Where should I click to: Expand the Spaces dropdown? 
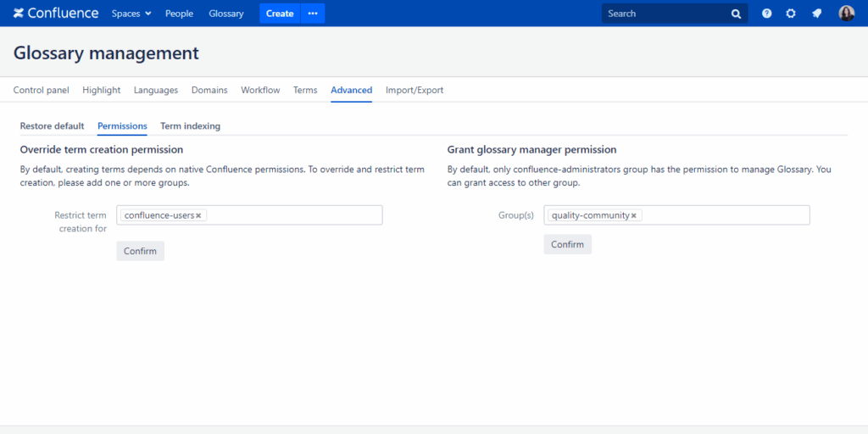131,14
